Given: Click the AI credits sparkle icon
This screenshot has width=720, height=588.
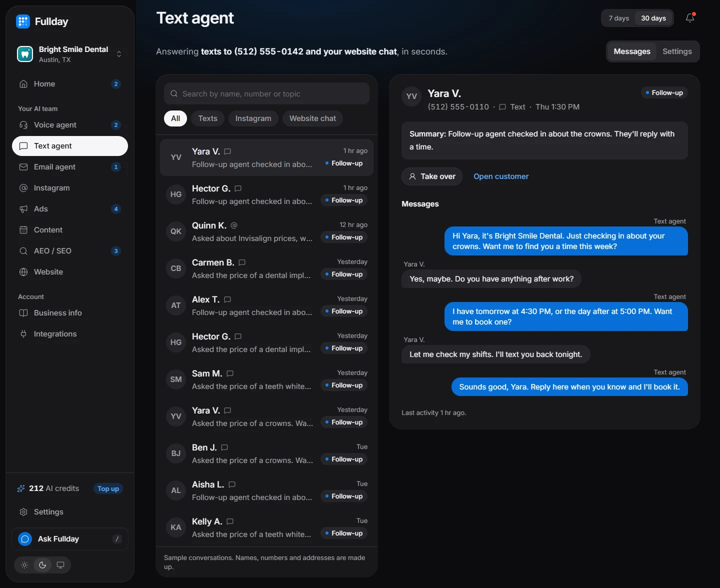Looking at the screenshot, I should pos(21,488).
